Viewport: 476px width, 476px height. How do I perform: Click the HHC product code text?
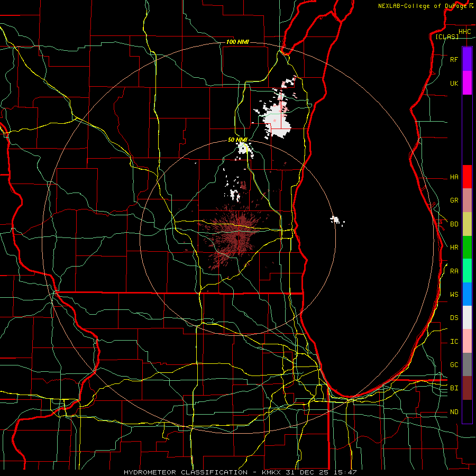(x=464, y=32)
